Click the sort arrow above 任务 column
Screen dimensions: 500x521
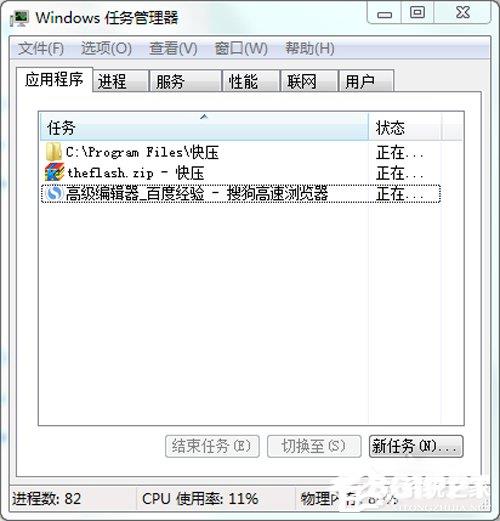(x=204, y=117)
